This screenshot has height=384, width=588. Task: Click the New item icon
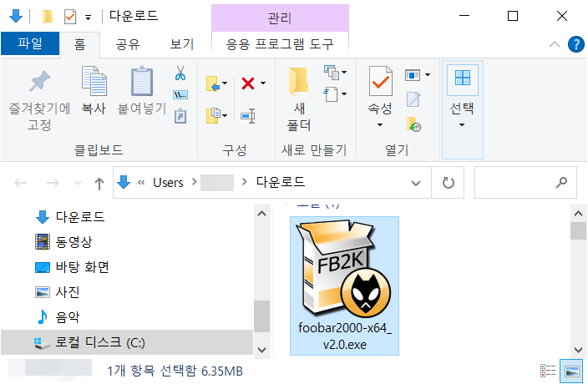332,72
